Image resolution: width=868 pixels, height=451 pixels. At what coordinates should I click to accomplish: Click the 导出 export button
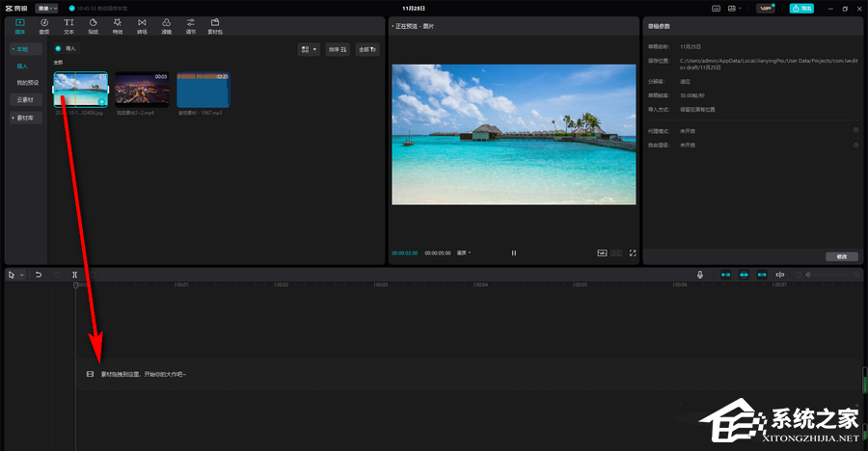[x=801, y=8]
